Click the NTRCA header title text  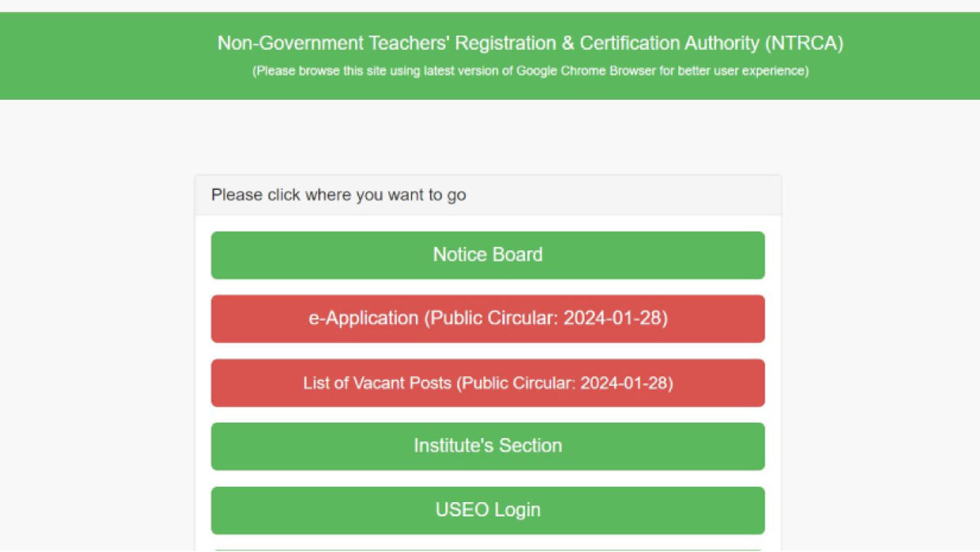click(x=530, y=43)
